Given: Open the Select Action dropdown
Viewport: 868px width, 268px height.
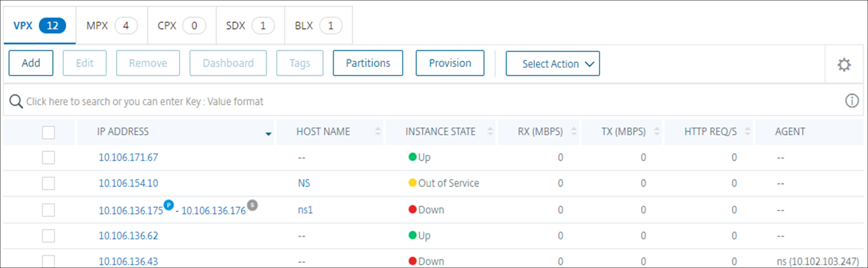Looking at the screenshot, I should click(x=553, y=64).
